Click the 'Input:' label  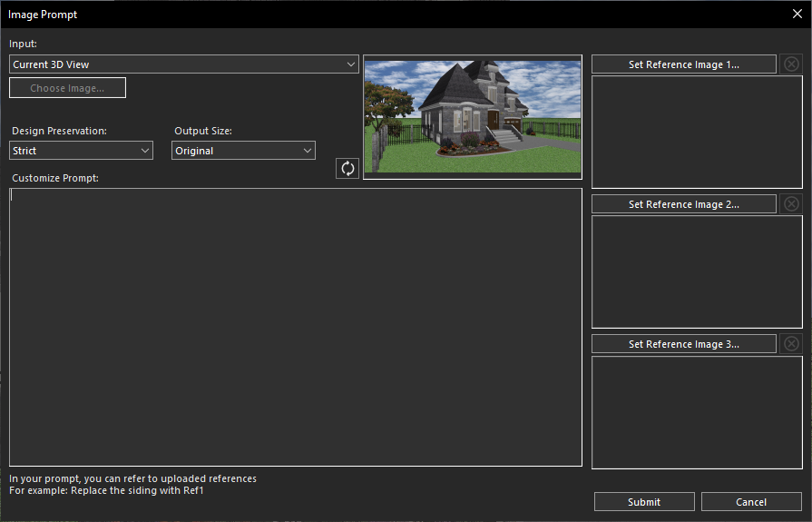(x=23, y=44)
